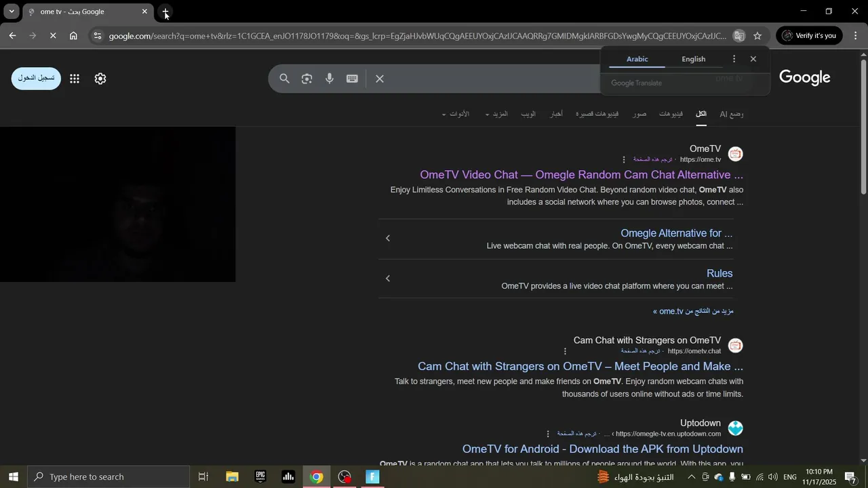This screenshot has height=488, width=868.
Task: Open the tab search dropdown arrow
Action: click(x=12, y=12)
